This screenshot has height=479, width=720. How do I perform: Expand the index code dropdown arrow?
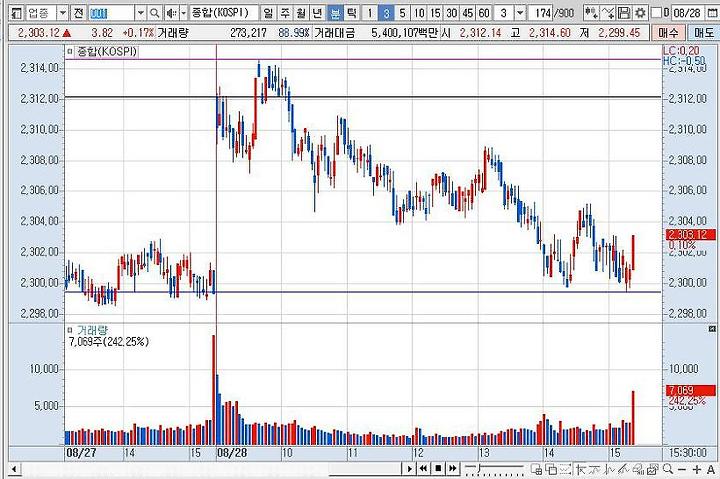pos(141,13)
